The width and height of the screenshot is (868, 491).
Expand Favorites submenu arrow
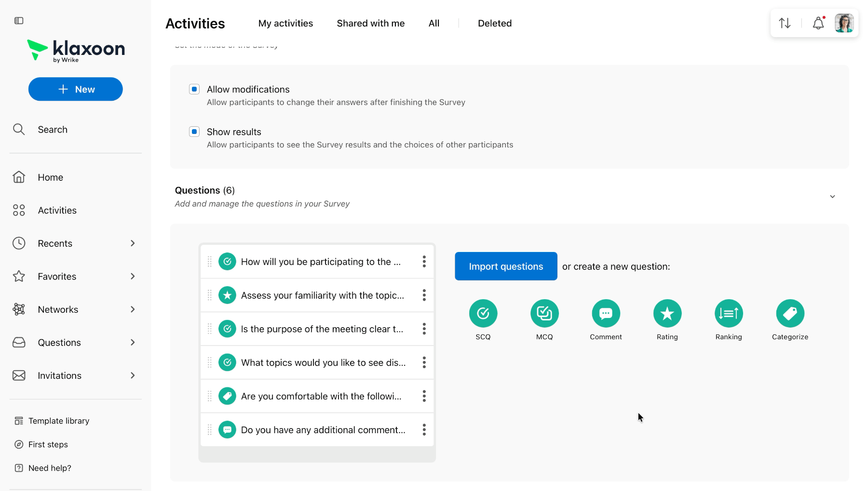point(133,276)
